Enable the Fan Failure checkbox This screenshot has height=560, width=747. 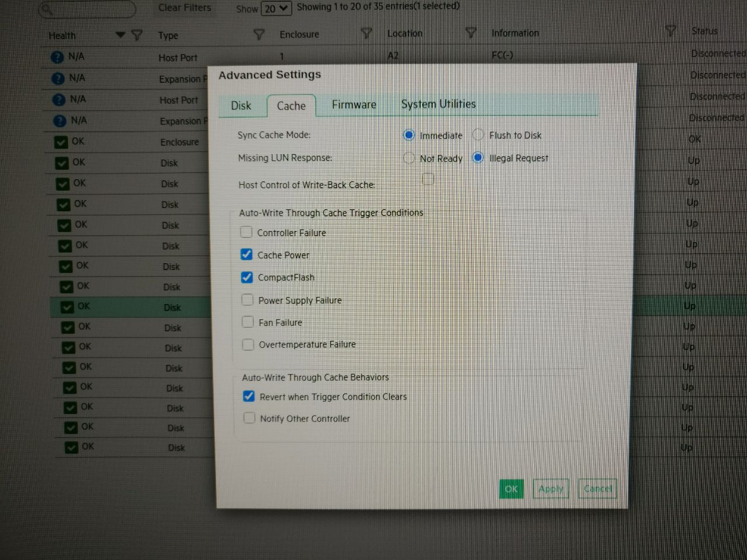[x=248, y=322]
